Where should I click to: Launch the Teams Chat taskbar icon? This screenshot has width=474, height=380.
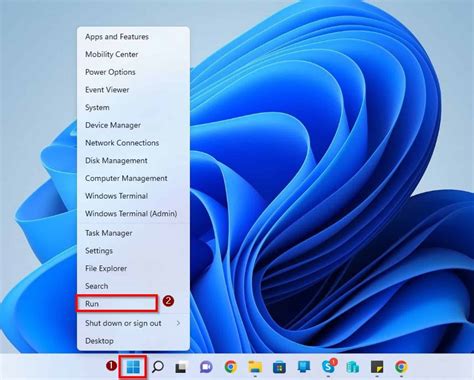pyautogui.click(x=206, y=367)
